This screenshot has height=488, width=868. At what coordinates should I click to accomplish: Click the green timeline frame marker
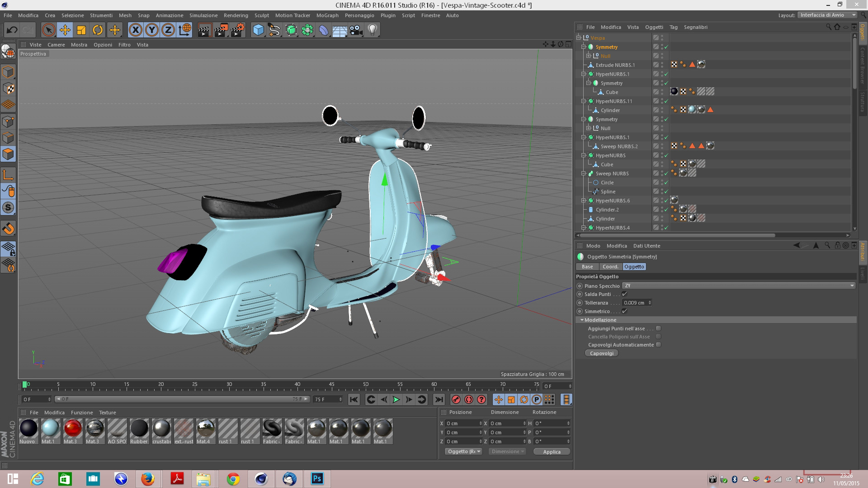(x=25, y=385)
